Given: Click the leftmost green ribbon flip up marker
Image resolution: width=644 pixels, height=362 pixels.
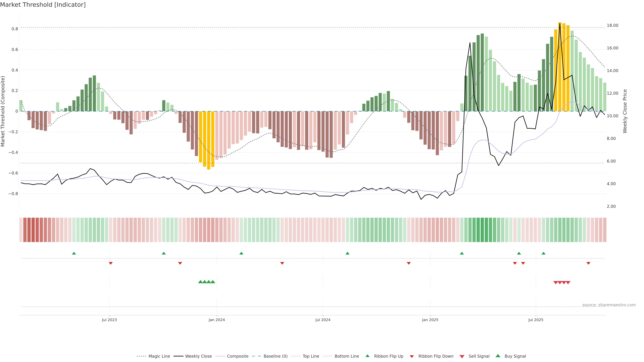Looking at the screenshot, I should [74, 253].
